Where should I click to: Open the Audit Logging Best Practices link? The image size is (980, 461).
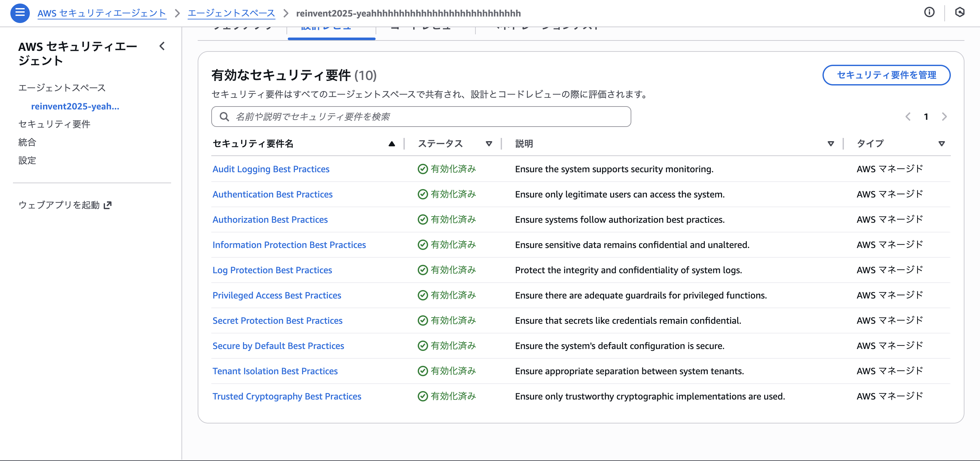pos(271,169)
